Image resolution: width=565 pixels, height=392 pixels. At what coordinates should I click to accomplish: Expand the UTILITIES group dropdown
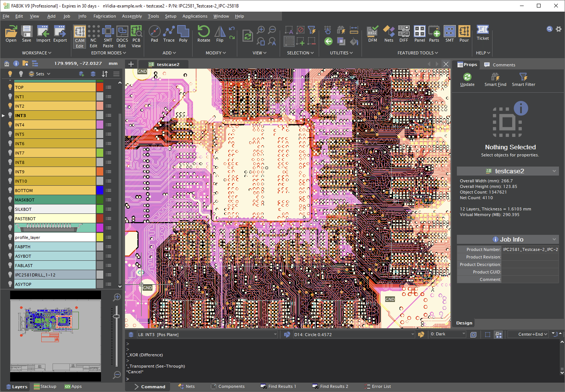click(341, 53)
